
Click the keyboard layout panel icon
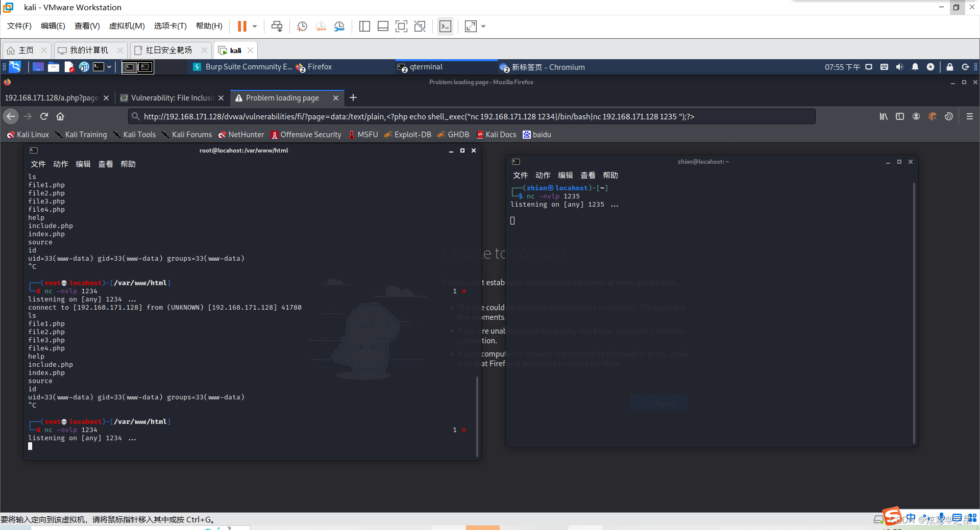pyautogui.click(x=884, y=67)
